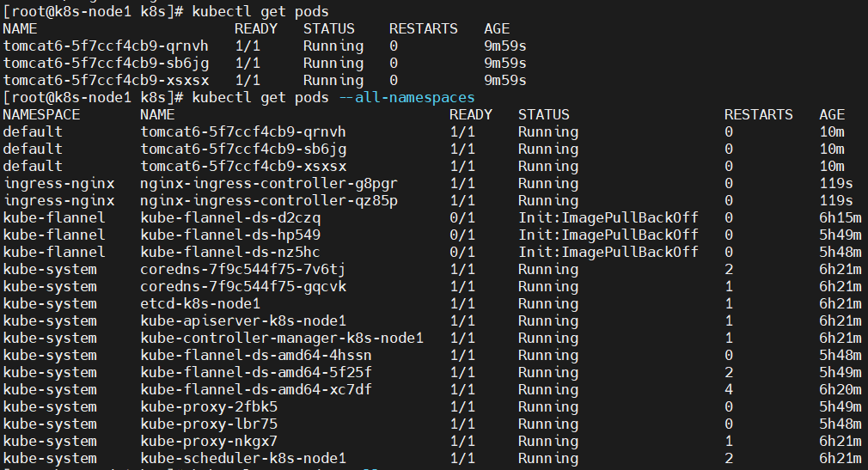Click the "kubectl get pods --all-namespaces" command text
The image size is (868, 470).
coord(333,97)
